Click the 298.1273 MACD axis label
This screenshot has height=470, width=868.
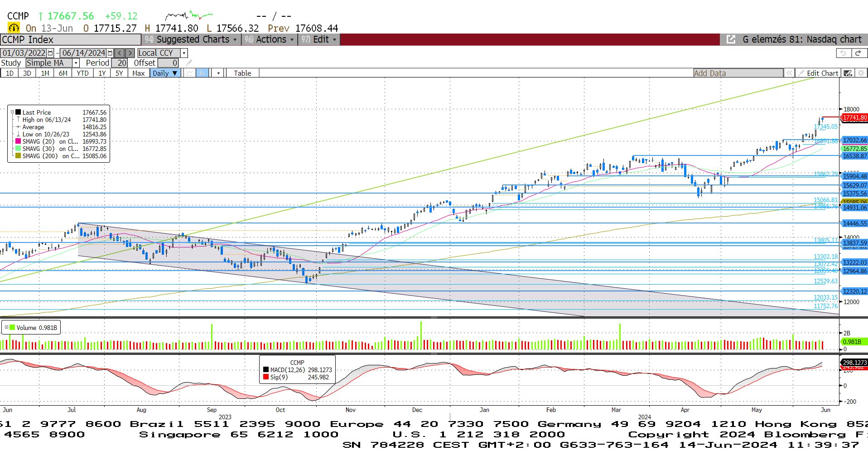[x=854, y=362]
